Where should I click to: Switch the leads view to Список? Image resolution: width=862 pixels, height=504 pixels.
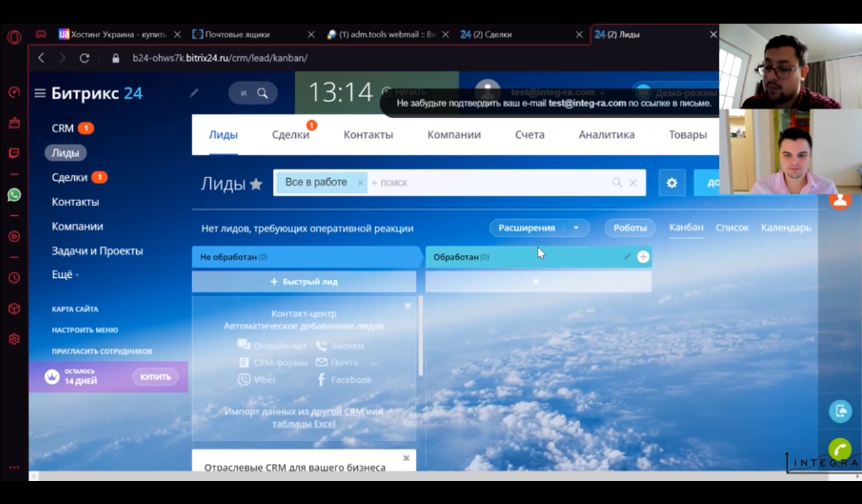[732, 227]
